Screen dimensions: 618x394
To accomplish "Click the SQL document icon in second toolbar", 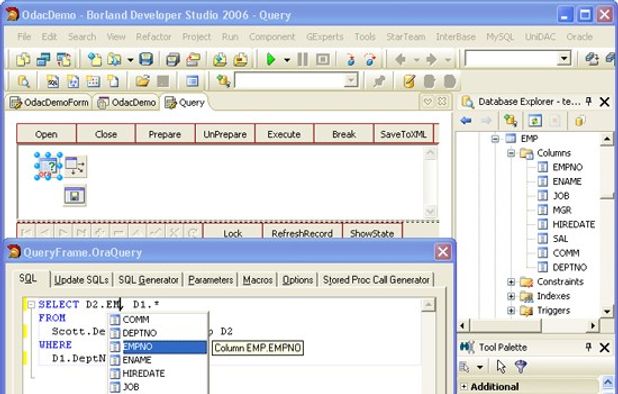I will pos(52,81).
